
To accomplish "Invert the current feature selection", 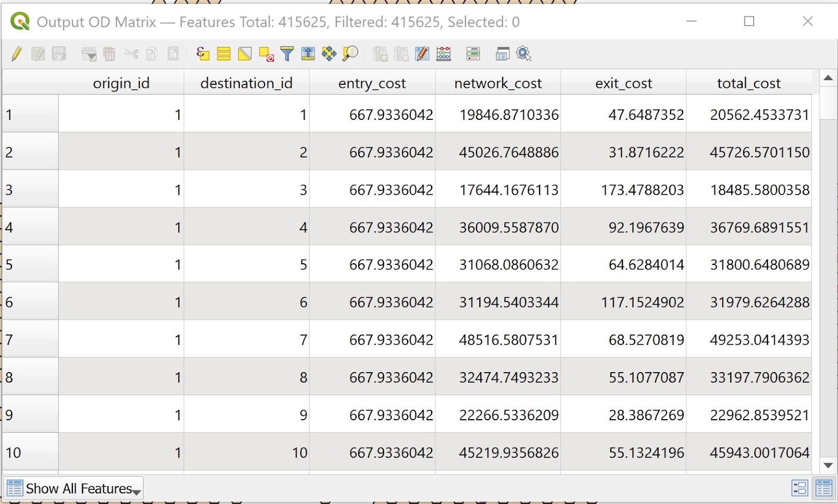I will pos(245,54).
